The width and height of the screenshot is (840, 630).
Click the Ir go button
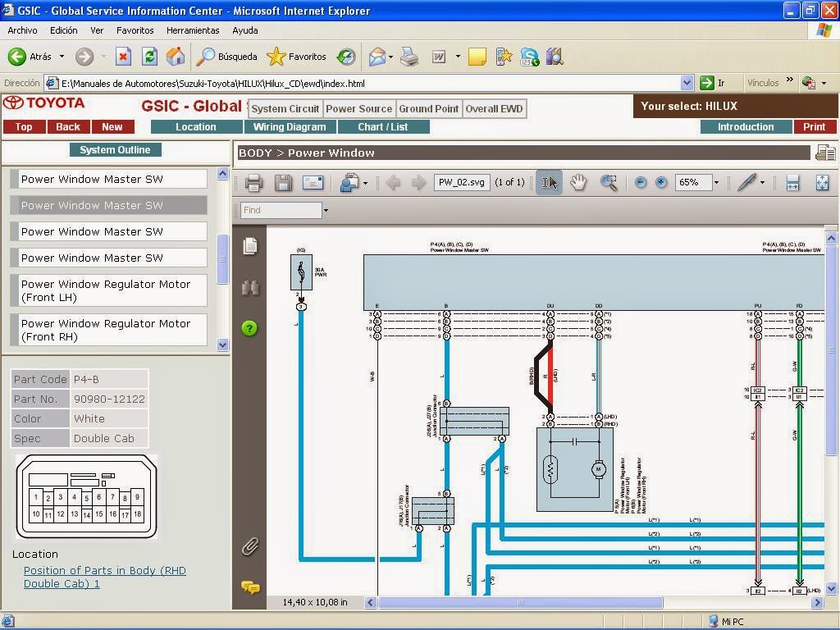click(x=713, y=83)
